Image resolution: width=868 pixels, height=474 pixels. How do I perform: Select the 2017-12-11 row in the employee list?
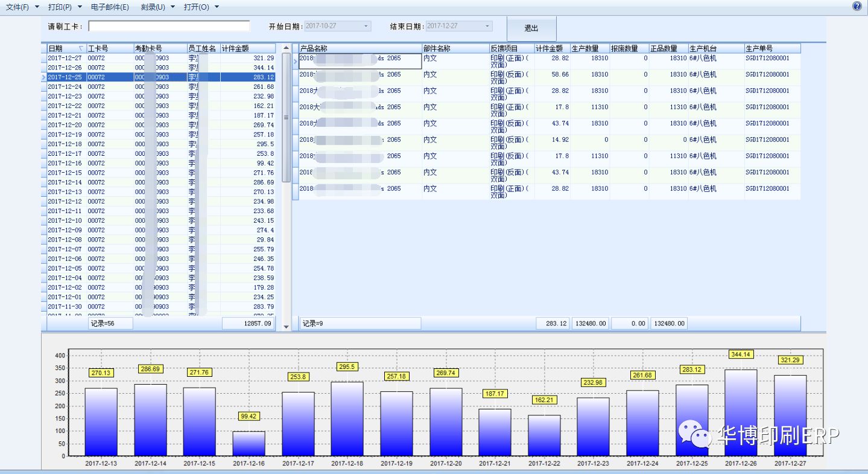pos(161,211)
